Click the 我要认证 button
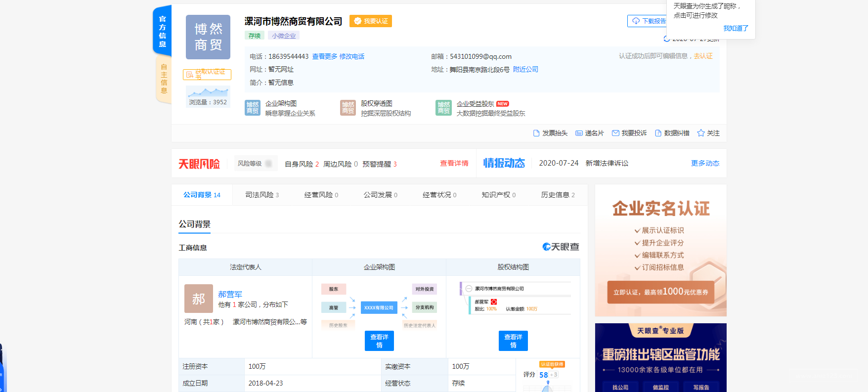This screenshot has width=868, height=392. coord(371,21)
